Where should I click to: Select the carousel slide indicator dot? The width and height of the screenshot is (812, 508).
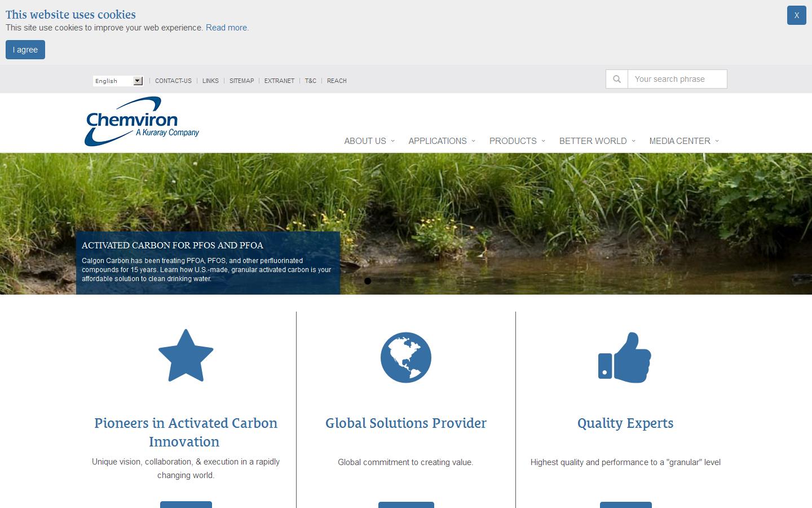[368, 281]
